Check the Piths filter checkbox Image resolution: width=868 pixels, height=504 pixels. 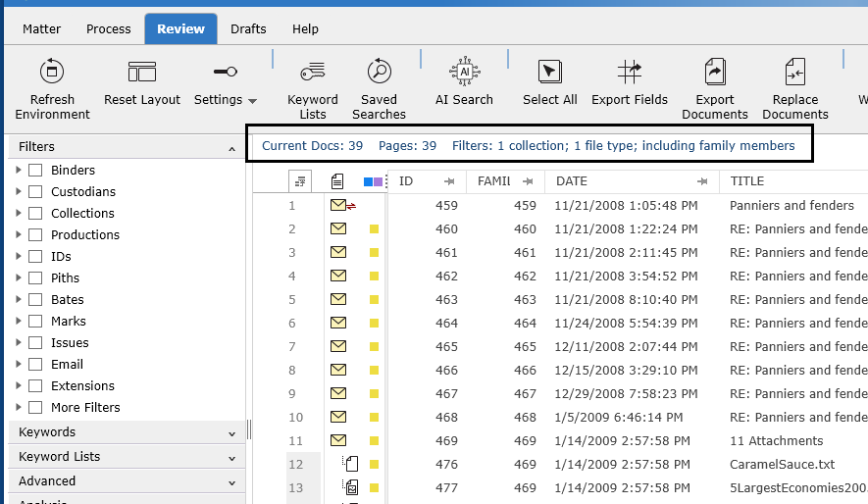pyautogui.click(x=35, y=277)
